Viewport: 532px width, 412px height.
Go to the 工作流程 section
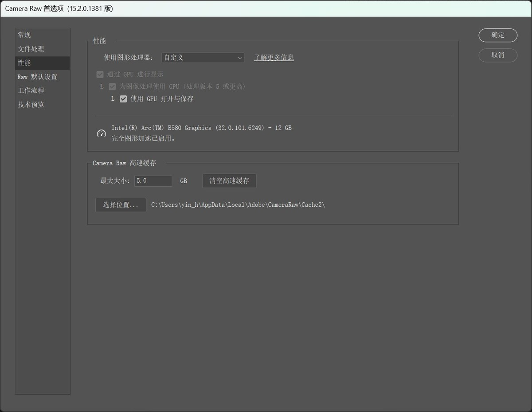(x=31, y=90)
